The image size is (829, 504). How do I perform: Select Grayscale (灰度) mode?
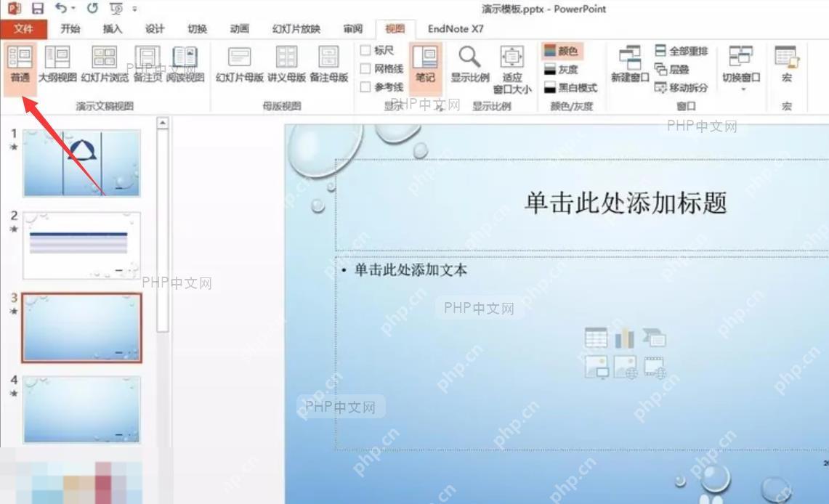click(562, 69)
